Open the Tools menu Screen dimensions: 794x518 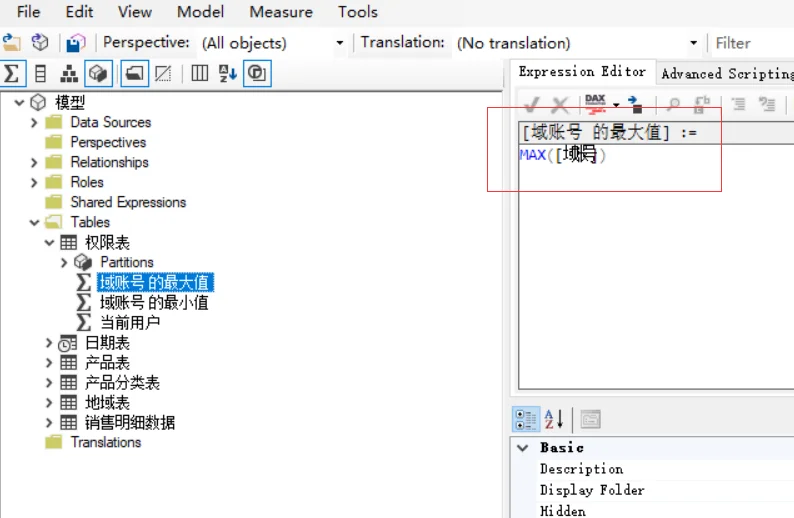358,12
